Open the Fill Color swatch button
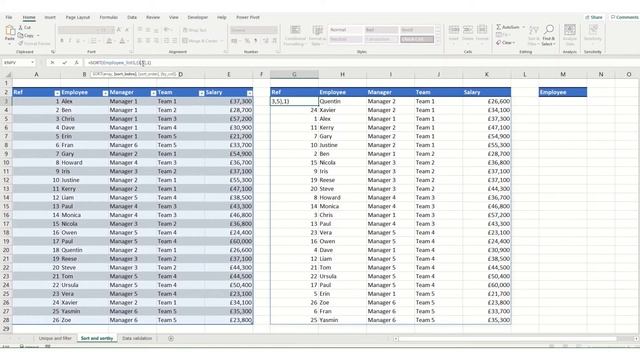 [109, 41]
